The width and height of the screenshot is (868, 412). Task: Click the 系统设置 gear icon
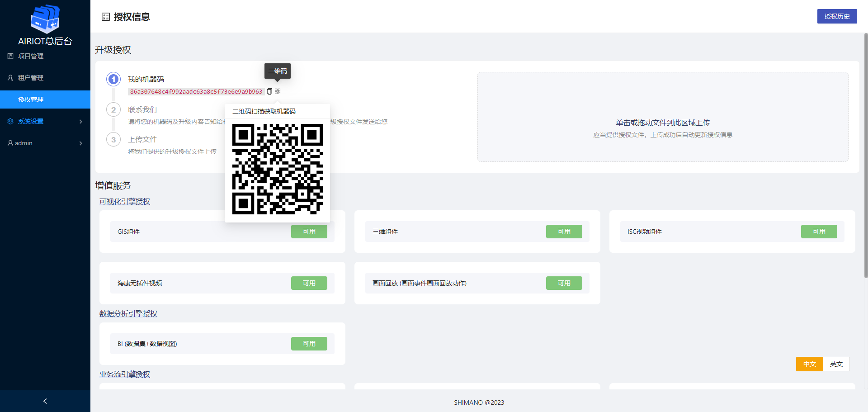point(10,121)
